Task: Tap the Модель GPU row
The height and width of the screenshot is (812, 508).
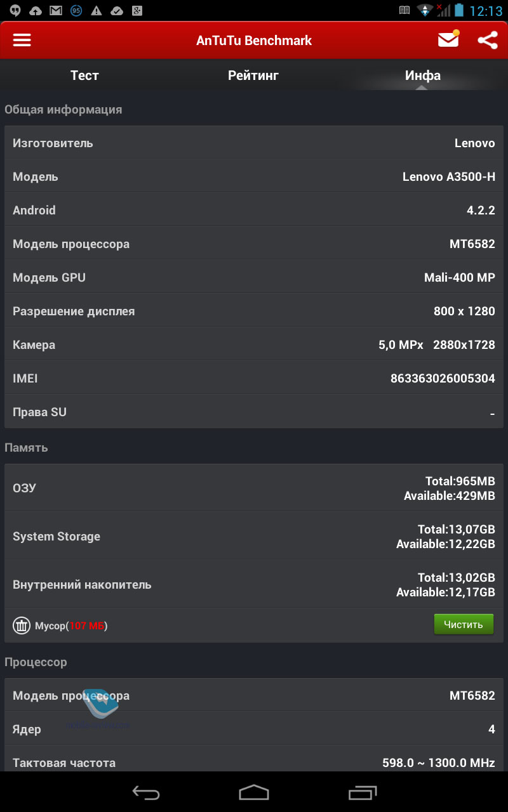Action: [x=254, y=278]
